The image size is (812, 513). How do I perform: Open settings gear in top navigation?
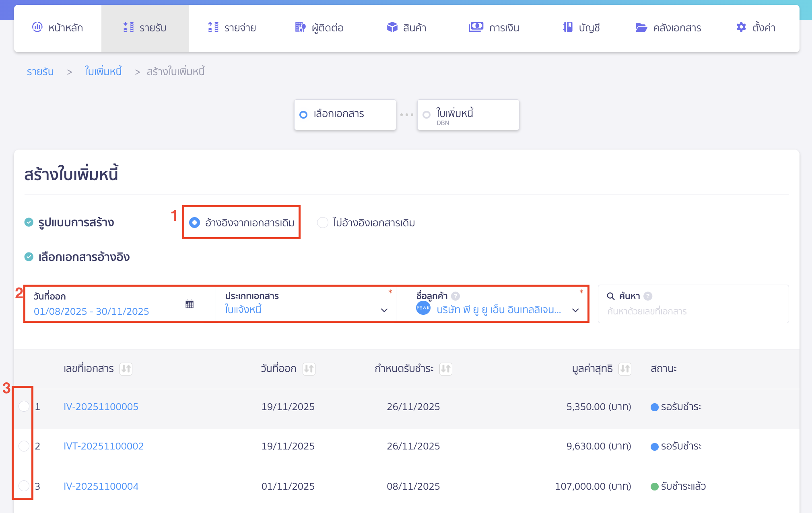[741, 27]
